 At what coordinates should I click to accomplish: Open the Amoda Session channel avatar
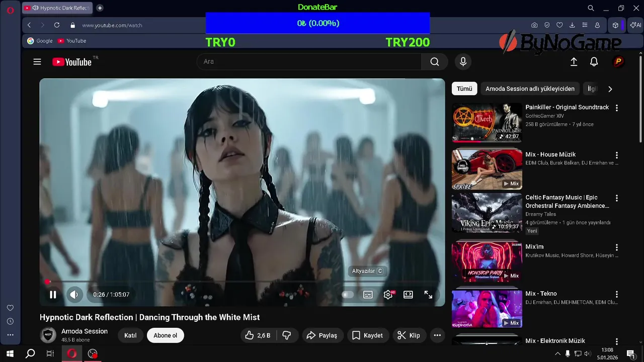click(x=48, y=335)
